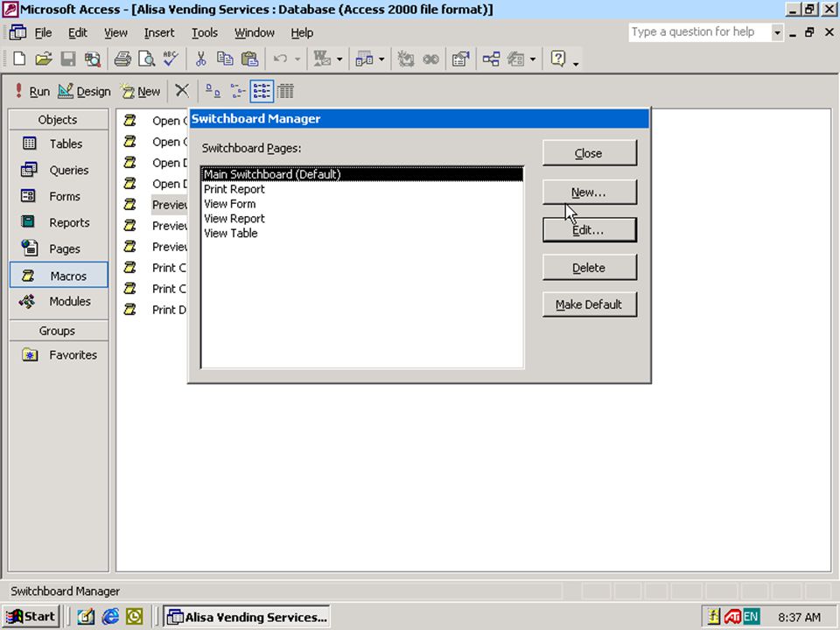This screenshot has height=630, width=840.
Task: Click the Microsoft Access Help question icon
Action: pos(557,59)
